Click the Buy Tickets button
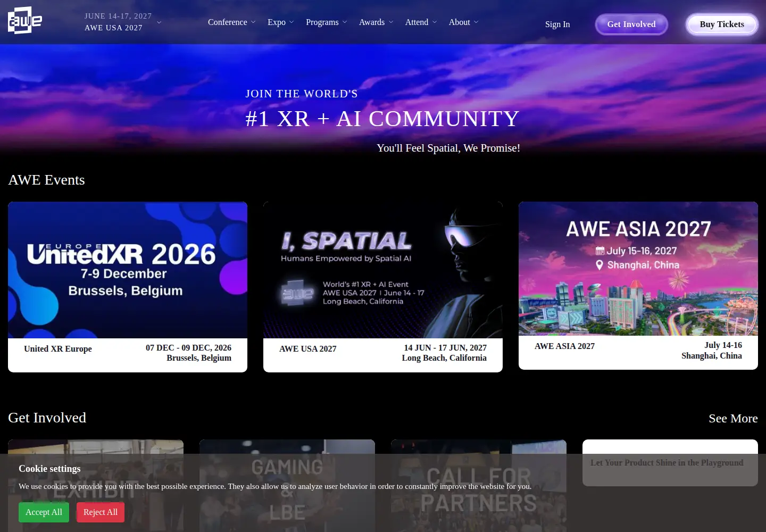The width and height of the screenshot is (766, 532). pos(722,24)
